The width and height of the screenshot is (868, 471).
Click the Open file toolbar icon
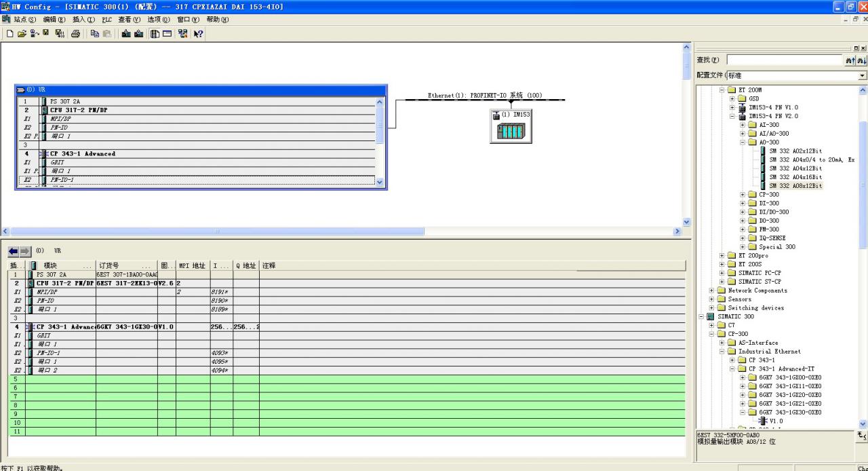click(22, 33)
